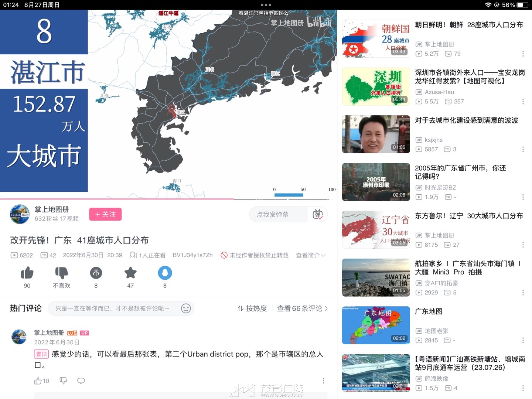Image resolution: width=532 pixels, height=399 pixels.
Task: Open more options for 辽宁 30大城市 video
Action: coord(523,245)
